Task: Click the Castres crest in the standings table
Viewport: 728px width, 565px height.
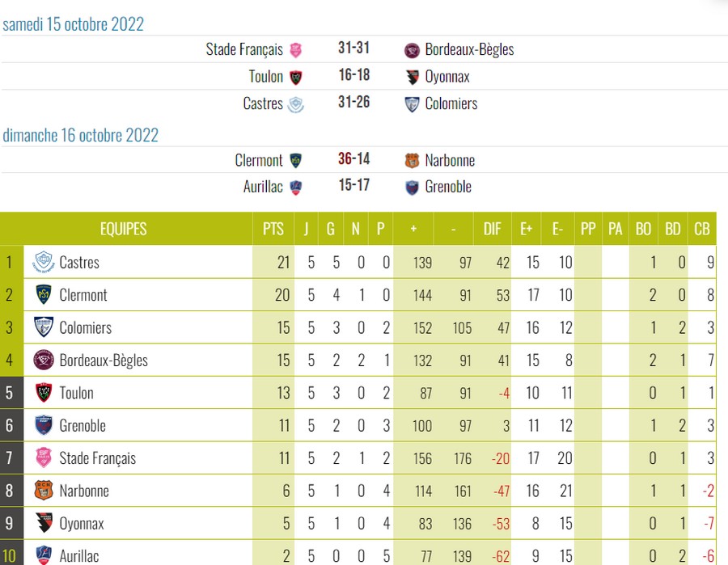Action: [x=44, y=262]
